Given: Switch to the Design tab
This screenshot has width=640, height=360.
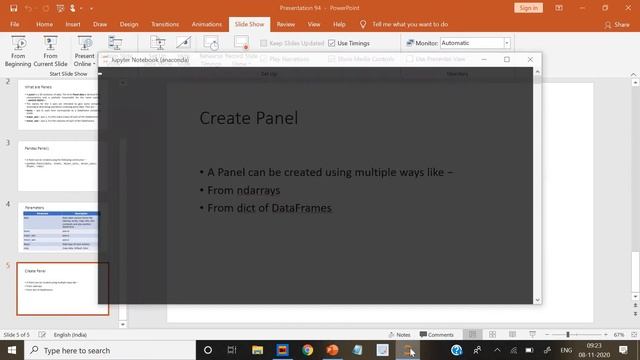Looking at the screenshot, I should (129, 24).
